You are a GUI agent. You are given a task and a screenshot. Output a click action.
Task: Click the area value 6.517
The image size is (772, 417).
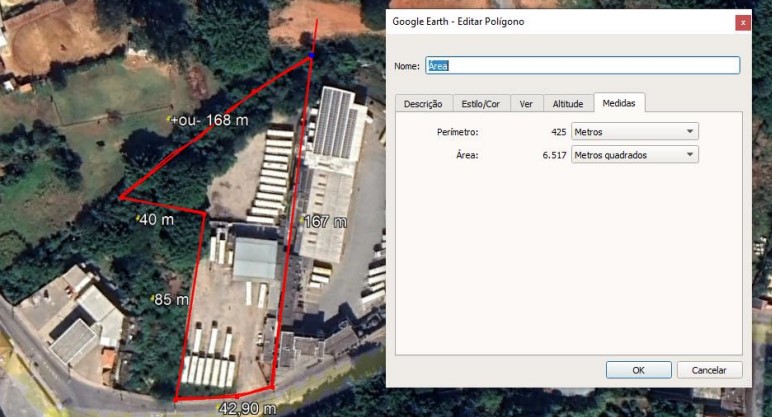coord(554,155)
